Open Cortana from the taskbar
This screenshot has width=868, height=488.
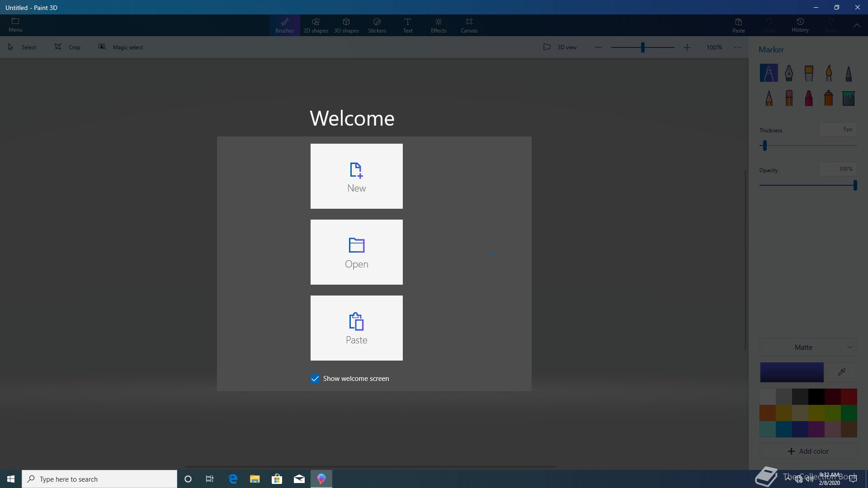click(188, 479)
